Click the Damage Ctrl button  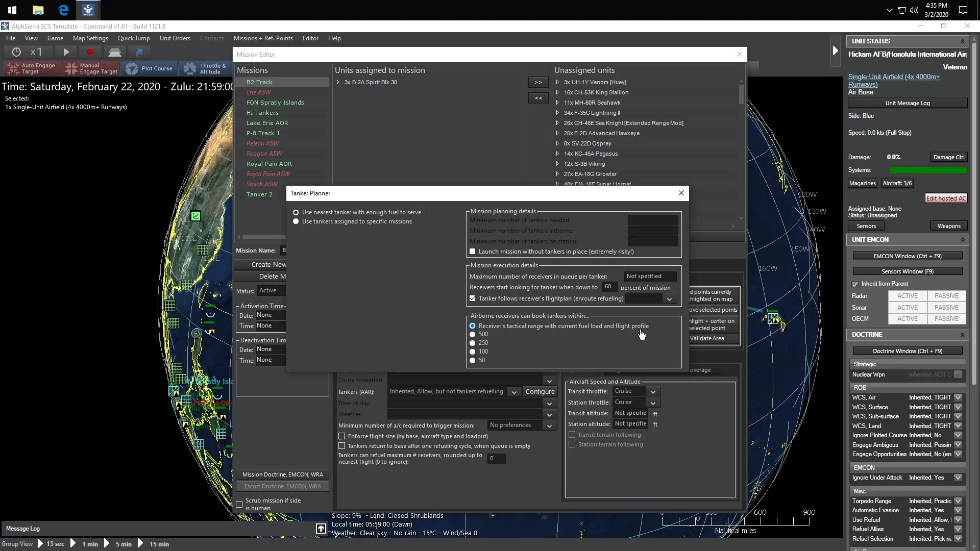(949, 157)
